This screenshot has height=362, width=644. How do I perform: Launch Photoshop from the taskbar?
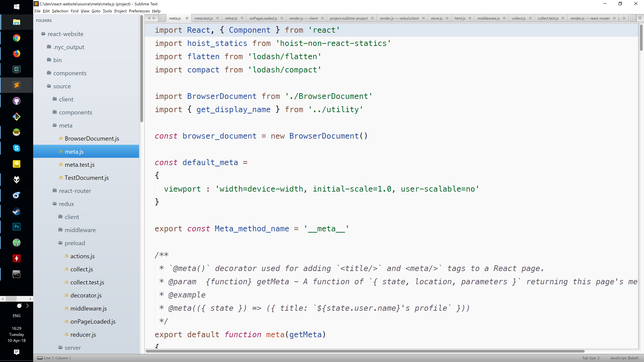pos(16,227)
